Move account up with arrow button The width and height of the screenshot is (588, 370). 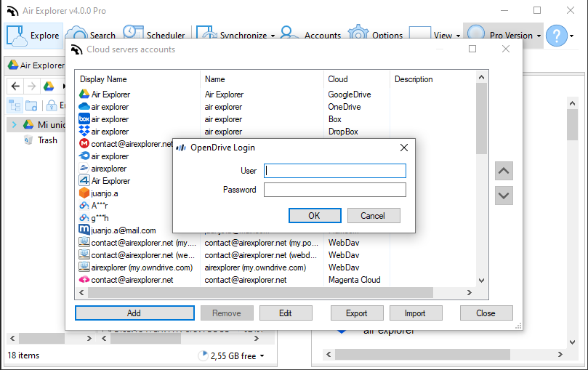(504, 171)
